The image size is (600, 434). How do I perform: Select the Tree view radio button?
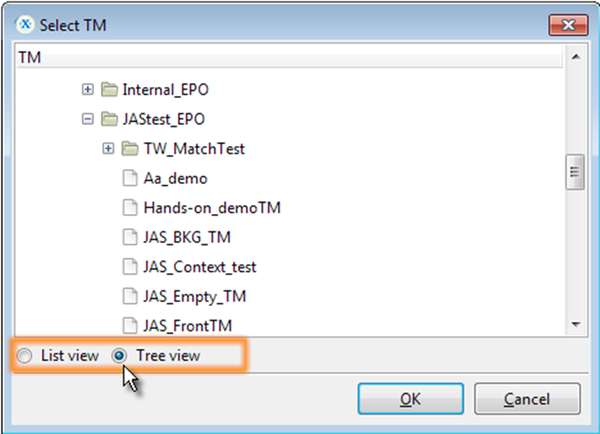click(119, 355)
